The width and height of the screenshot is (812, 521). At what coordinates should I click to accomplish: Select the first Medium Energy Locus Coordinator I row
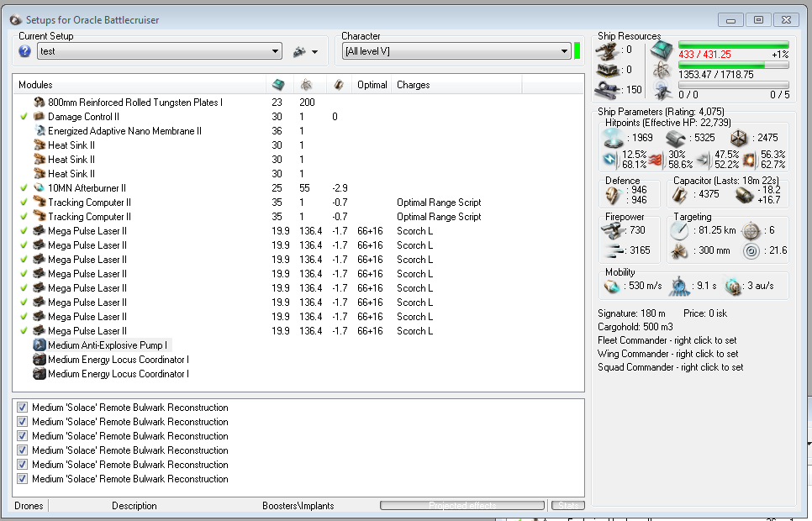pos(298,360)
